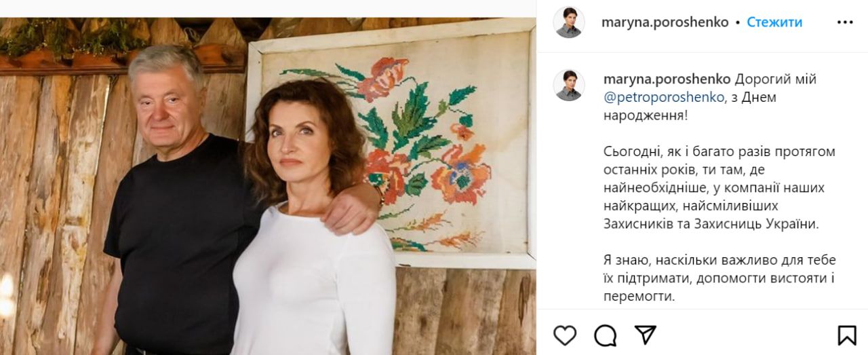This screenshot has height=355, width=868.
Task: Click the avatar beside the caption text
Action: tap(568, 84)
